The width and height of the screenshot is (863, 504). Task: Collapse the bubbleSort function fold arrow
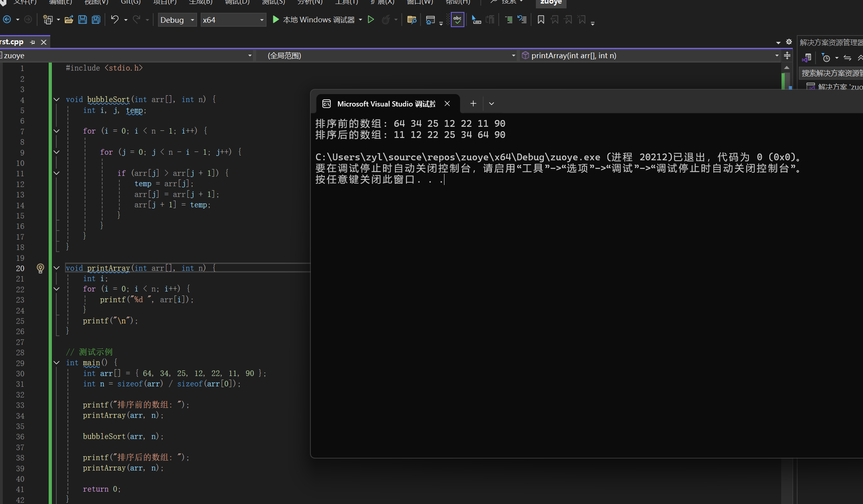[x=57, y=99]
